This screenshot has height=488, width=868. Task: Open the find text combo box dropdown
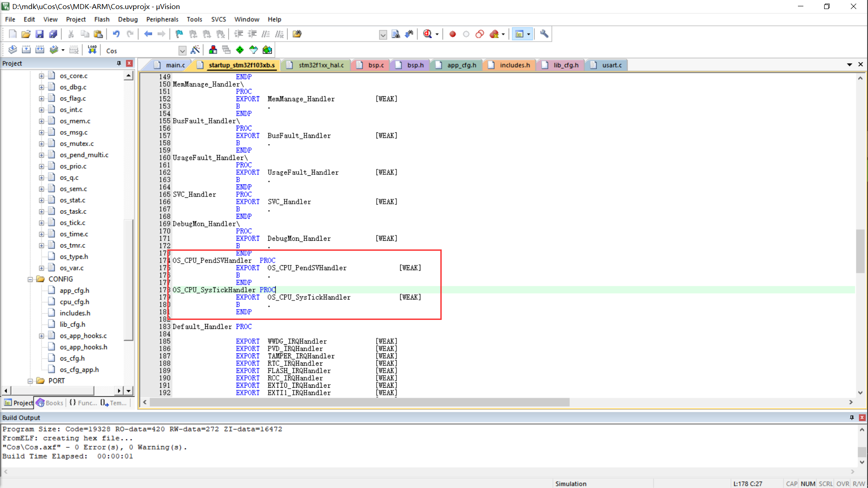[383, 35]
